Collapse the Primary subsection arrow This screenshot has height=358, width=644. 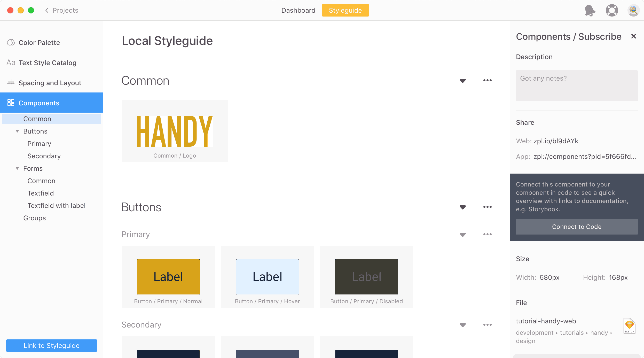463,235
